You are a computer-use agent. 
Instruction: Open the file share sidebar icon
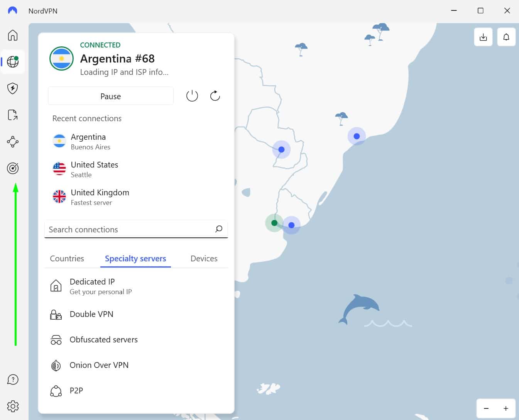tap(13, 115)
